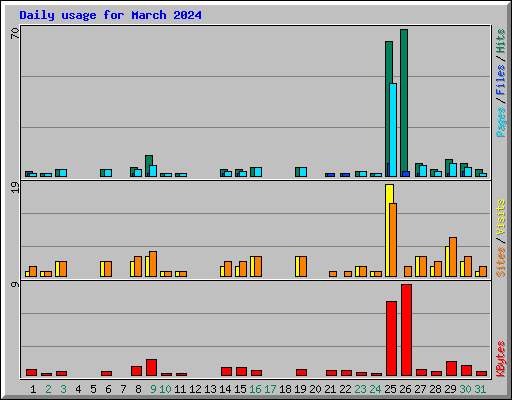
Task: Click the orange 'Sites' legend label
Action: coord(500,262)
